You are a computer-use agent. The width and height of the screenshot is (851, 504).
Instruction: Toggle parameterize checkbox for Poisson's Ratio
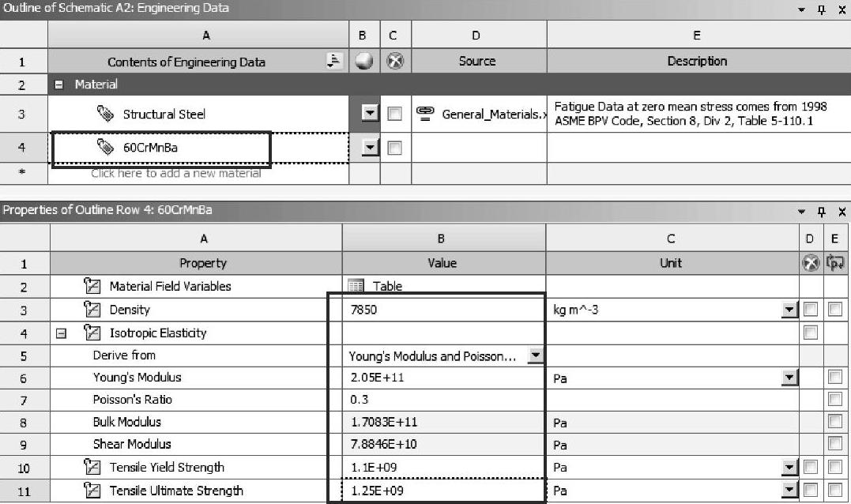(x=834, y=399)
